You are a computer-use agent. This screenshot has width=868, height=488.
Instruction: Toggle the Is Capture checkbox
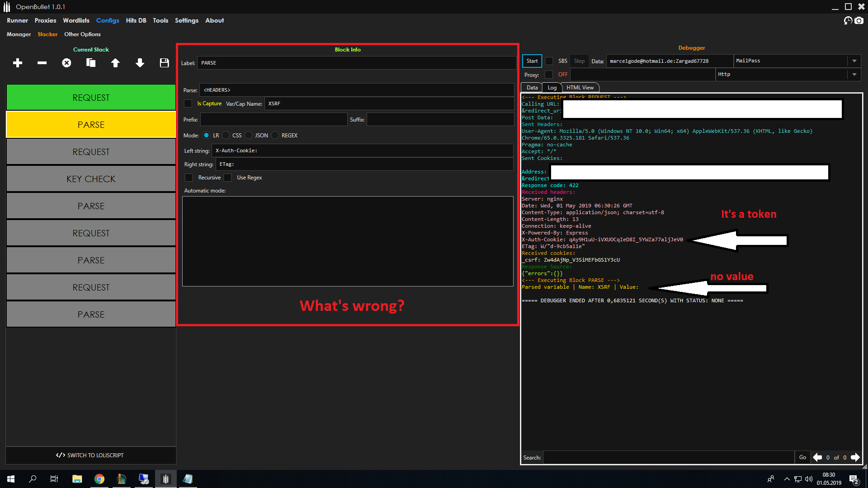pos(190,103)
